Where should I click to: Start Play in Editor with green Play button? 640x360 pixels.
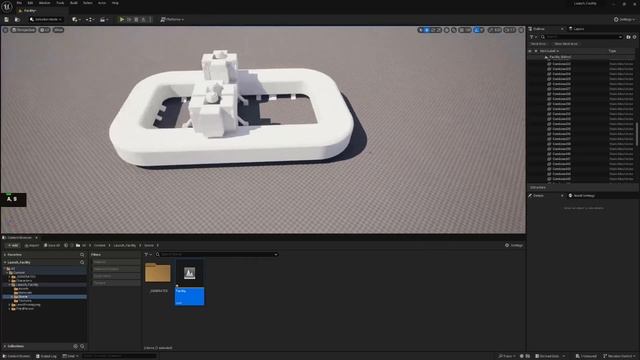pos(122,20)
